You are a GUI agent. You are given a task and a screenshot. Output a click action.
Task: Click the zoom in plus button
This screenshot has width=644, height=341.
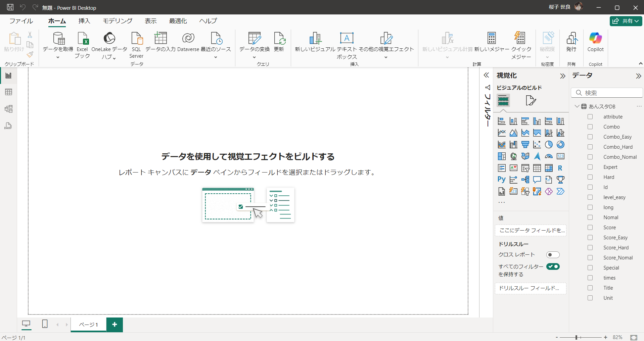pyautogui.click(x=605, y=337)
